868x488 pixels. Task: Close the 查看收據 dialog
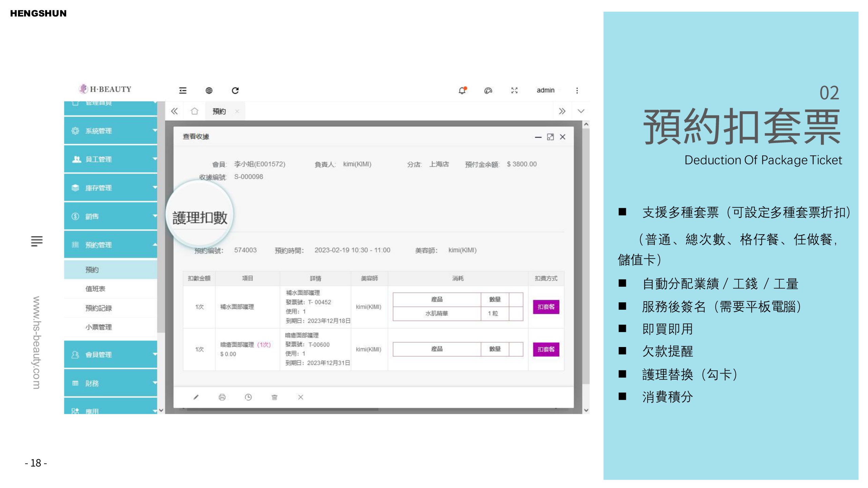pyautogui.click(x=563, y=137)
